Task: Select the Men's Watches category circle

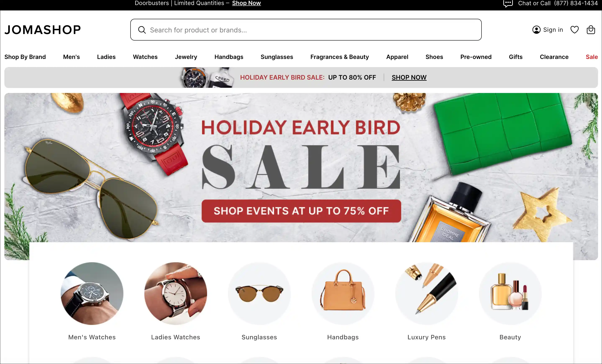Action: pyautogui.click(x=92, y=293)
